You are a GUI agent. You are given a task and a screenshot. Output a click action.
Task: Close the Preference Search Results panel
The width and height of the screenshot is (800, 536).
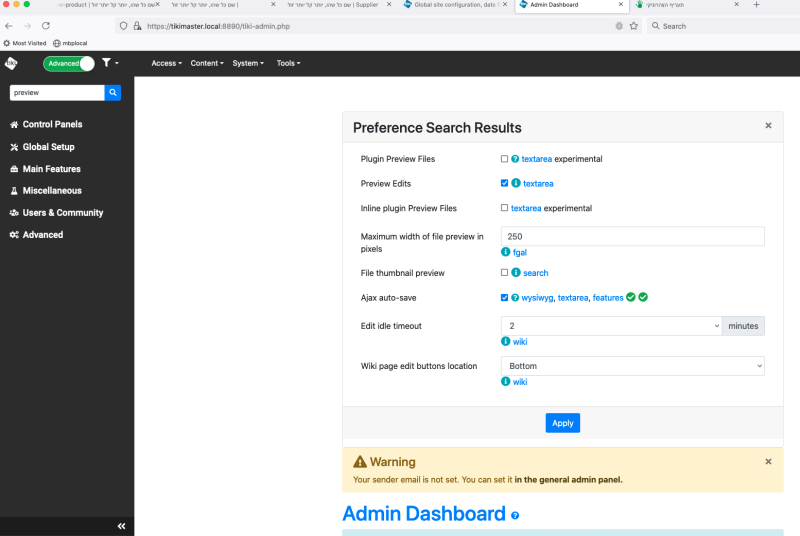[x=768, y=125]
